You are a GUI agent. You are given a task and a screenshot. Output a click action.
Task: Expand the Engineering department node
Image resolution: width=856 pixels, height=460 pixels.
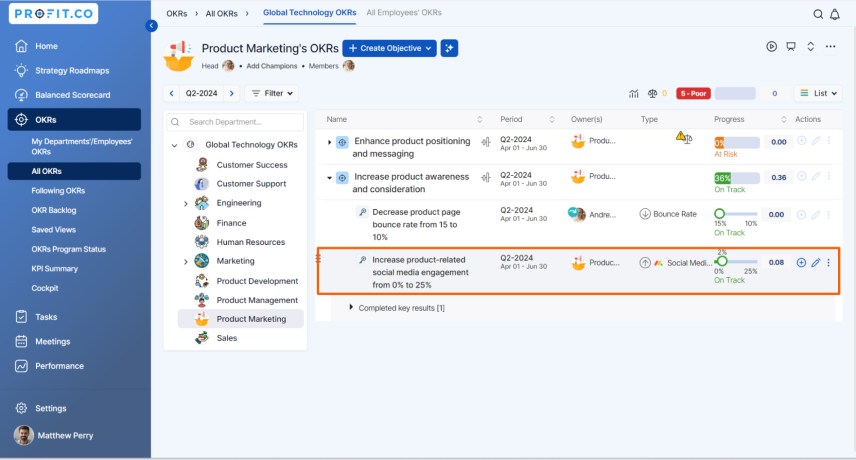pos(186,204)
